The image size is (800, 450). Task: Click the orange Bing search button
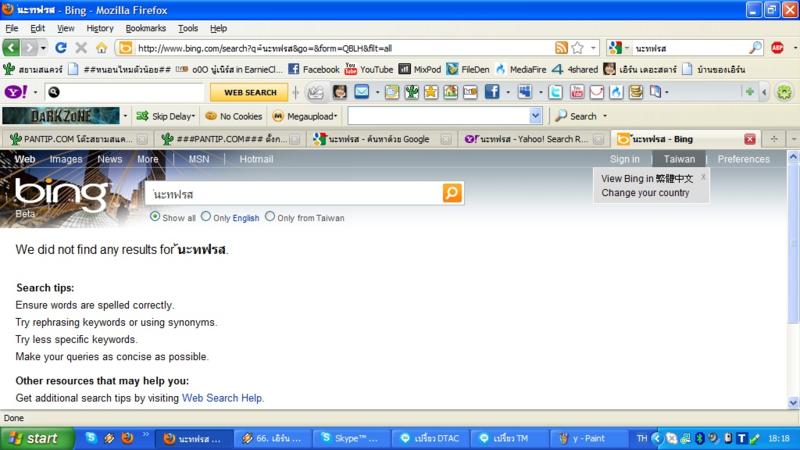tap(452, 193)
